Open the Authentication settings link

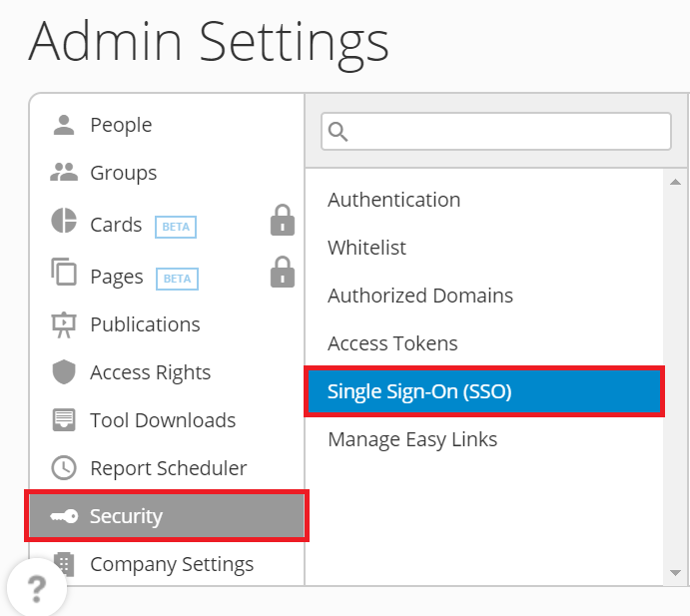393,200
